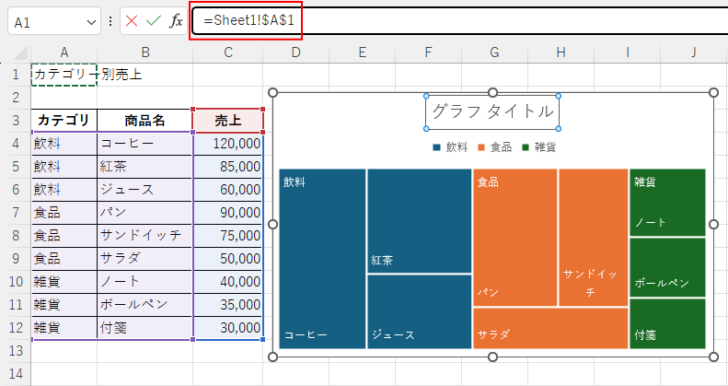The image size is (728, 386).
Task: Click the 売上 header cell
Action: pyautogui.click(x=228, y=121)
